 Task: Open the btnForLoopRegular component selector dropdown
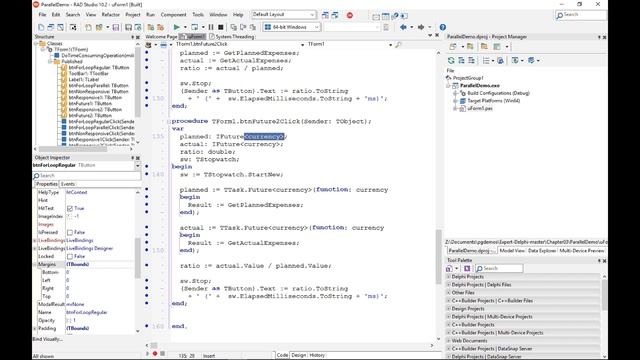point(137,165)
